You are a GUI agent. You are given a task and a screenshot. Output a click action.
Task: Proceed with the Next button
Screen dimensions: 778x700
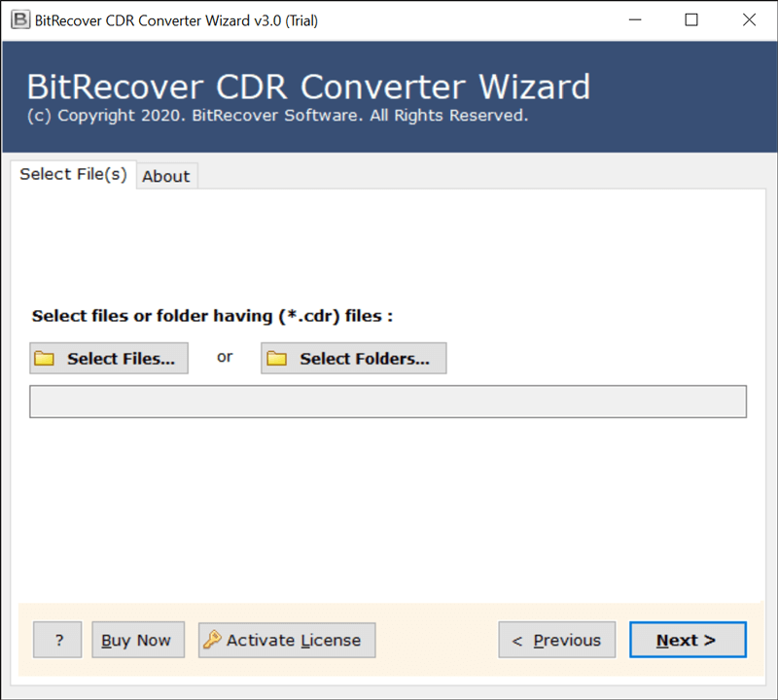[687, 640]
